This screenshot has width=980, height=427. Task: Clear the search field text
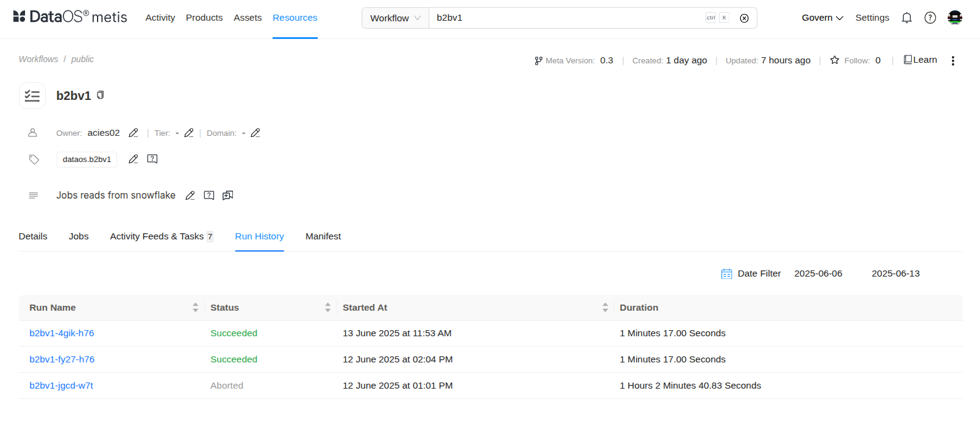click(x=744, y=18)
